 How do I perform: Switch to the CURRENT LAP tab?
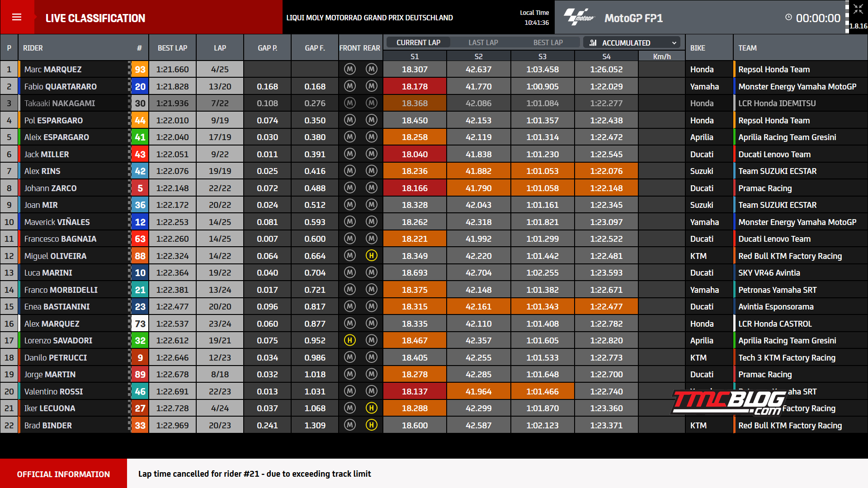click(418, 42)
